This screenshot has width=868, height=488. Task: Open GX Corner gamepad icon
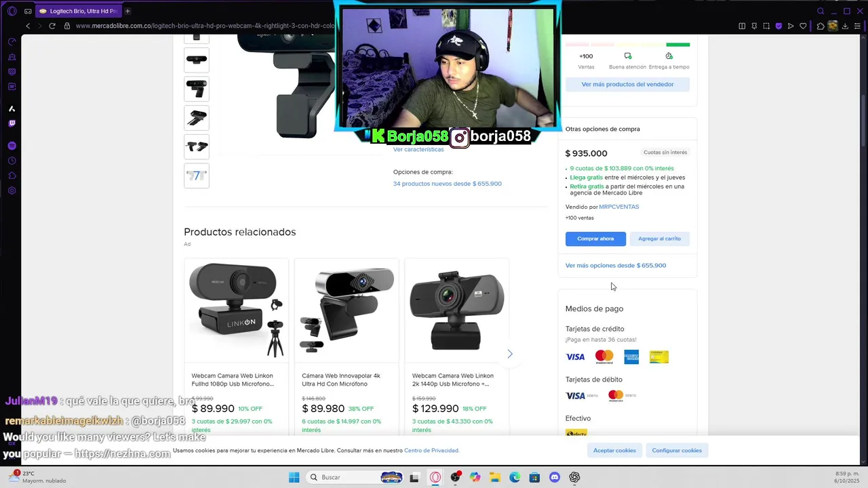(x=28, y=11)
